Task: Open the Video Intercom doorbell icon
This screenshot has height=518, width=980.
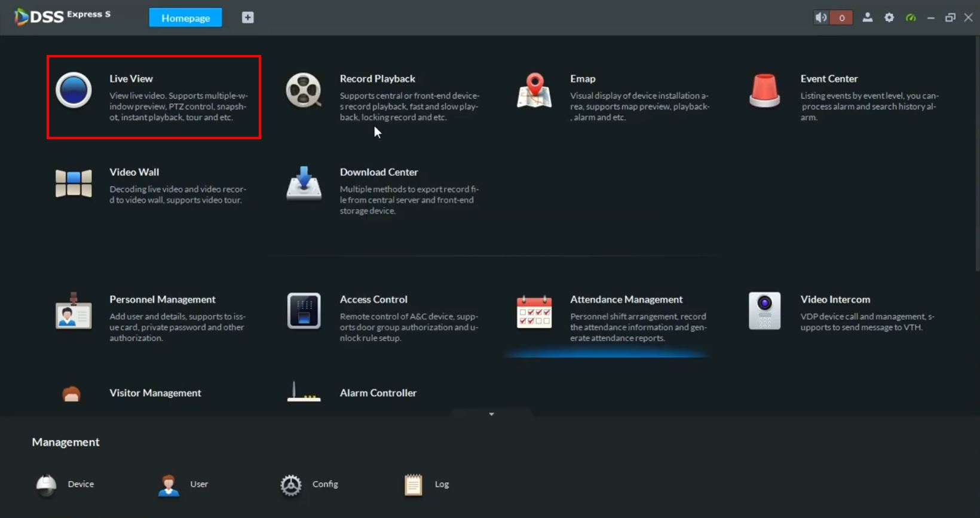Action: click(764, 311)
